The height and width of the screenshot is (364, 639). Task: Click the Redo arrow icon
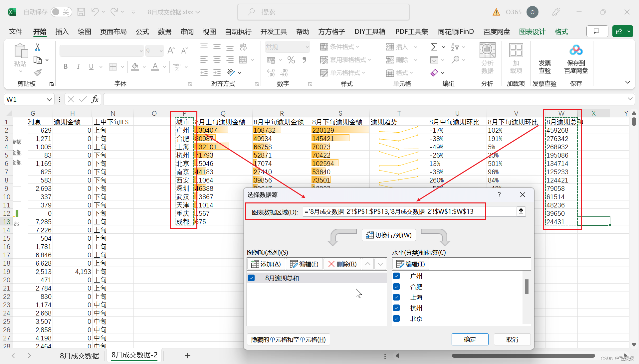point(114,12)
